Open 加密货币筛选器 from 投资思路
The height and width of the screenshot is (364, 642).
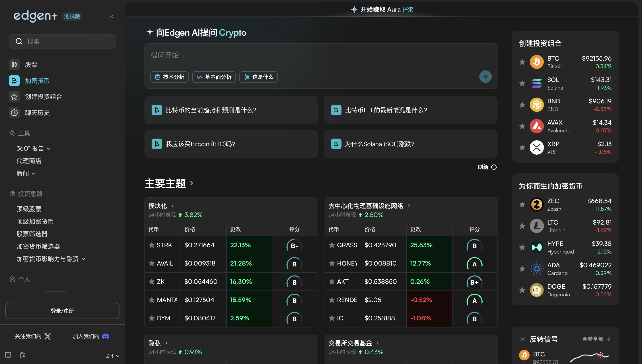click(x=38, y=246)
